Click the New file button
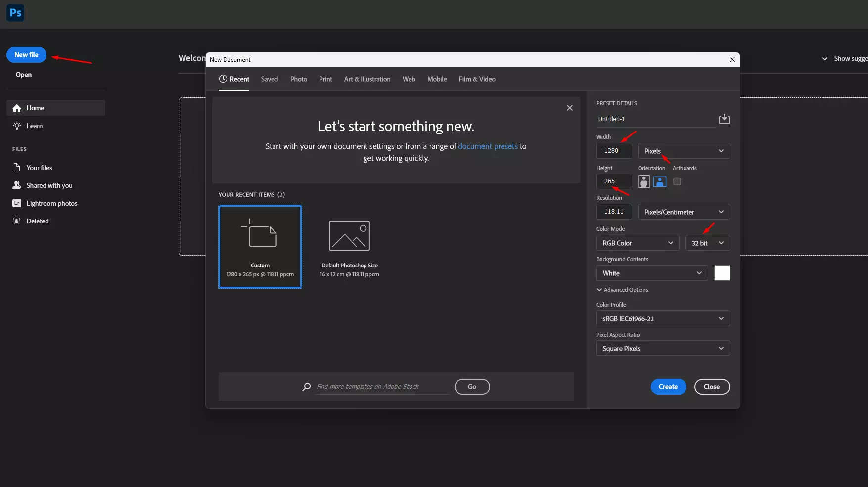The image size is (868, 487). (26, 55)
